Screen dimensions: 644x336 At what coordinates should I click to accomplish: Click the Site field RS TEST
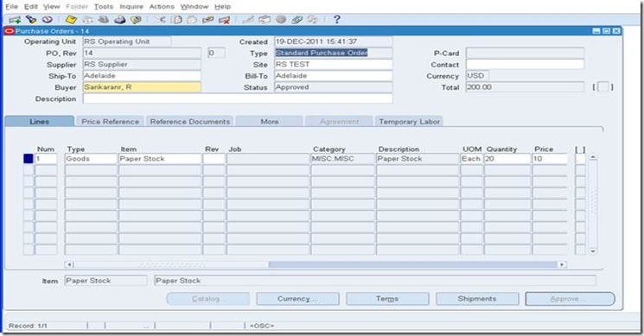334,65
